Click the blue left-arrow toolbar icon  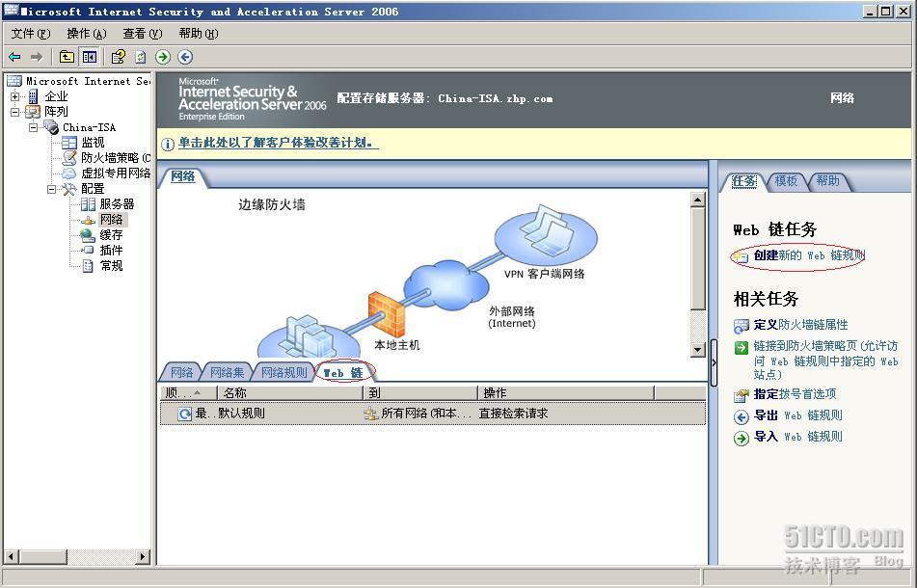[185, 57]
